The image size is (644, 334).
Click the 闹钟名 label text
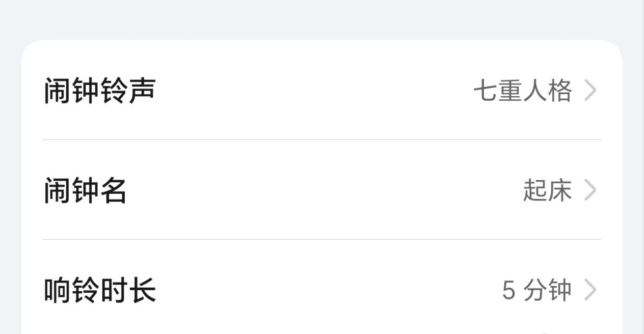[85, 190]
